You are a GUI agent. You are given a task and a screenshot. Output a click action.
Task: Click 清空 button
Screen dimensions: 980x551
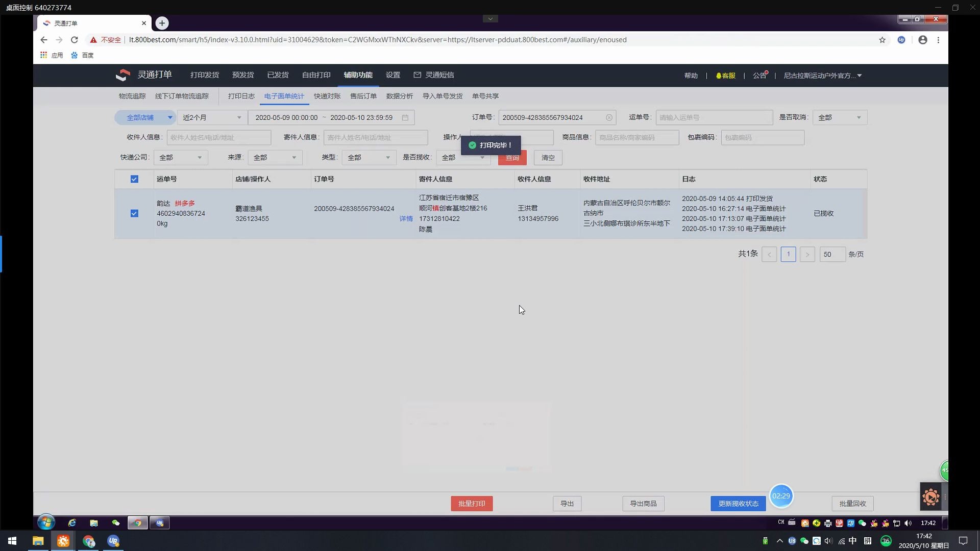click(x=548, y=158)
